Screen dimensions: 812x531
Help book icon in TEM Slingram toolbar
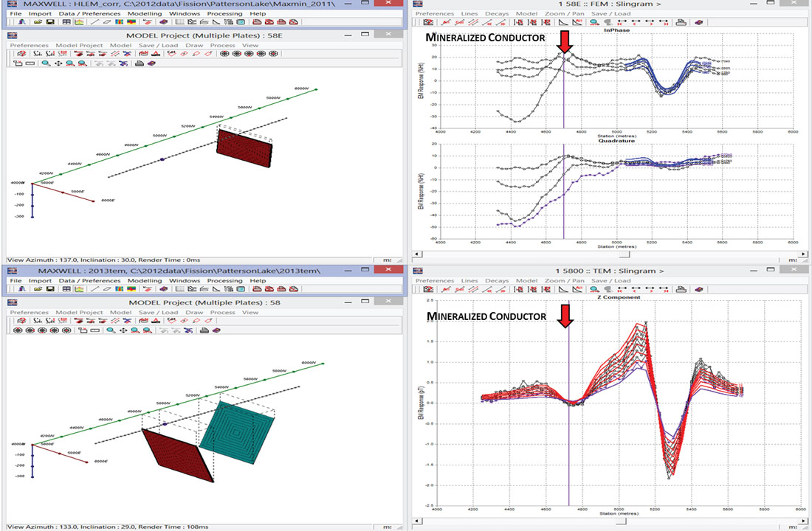(x=698, y=289)
